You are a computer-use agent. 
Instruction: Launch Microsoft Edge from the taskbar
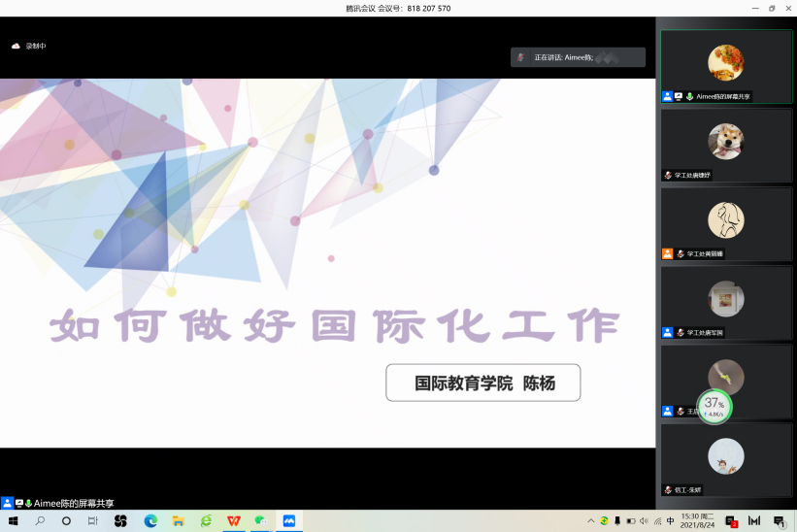pyautogui.click(x=150, y=521)
